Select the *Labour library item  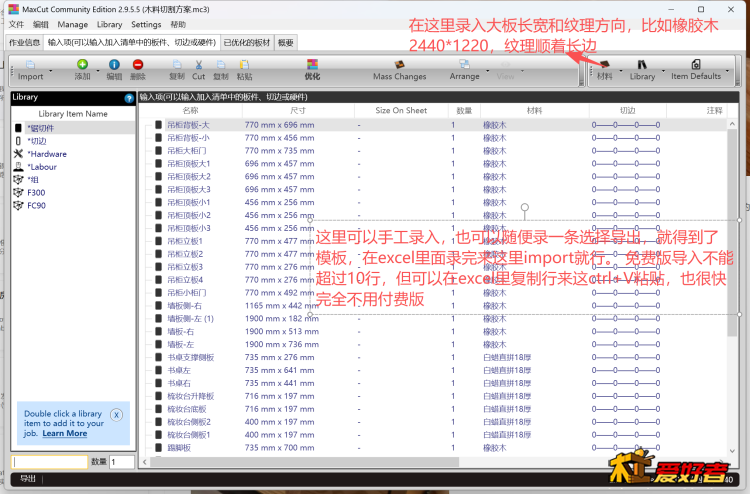click(x=42, y=167)
